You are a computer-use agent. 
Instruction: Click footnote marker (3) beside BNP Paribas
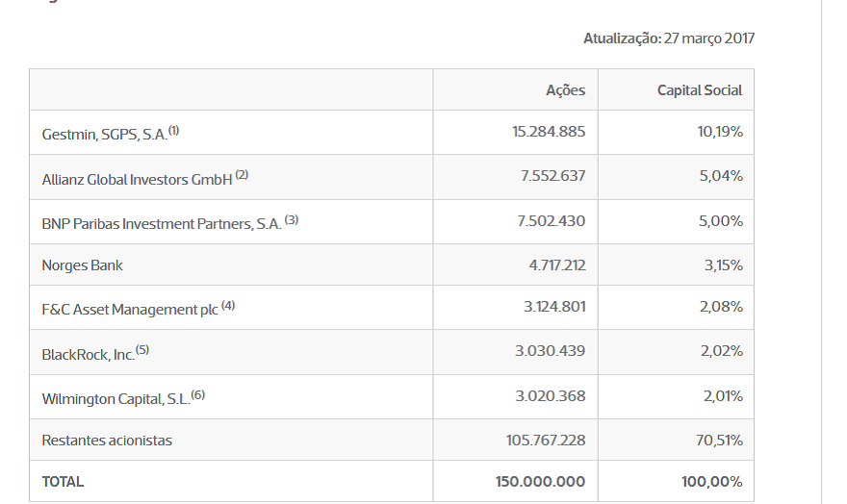tap(292, 219)
